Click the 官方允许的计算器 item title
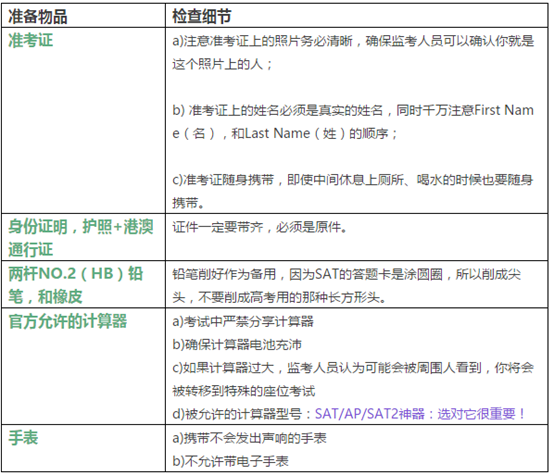The height and width of the screenshot is (475, 554). (x=67, y=321)
